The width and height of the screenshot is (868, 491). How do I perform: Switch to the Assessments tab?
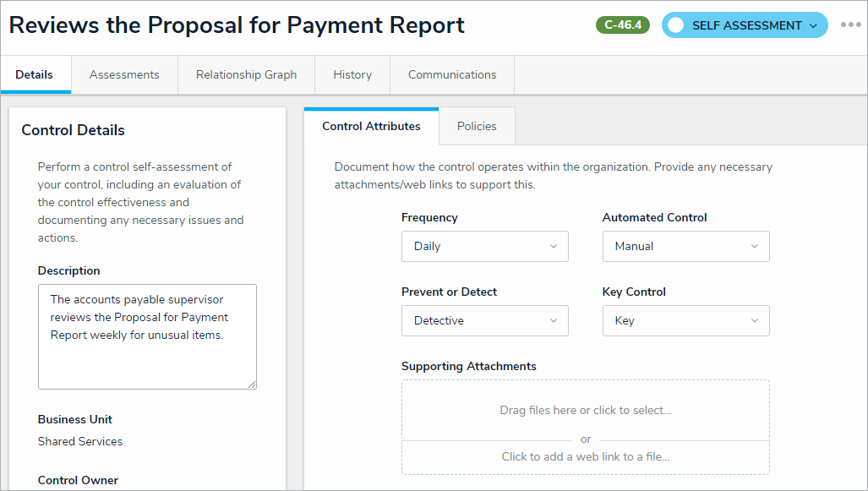pyautogui.click(x=124, y=75)
